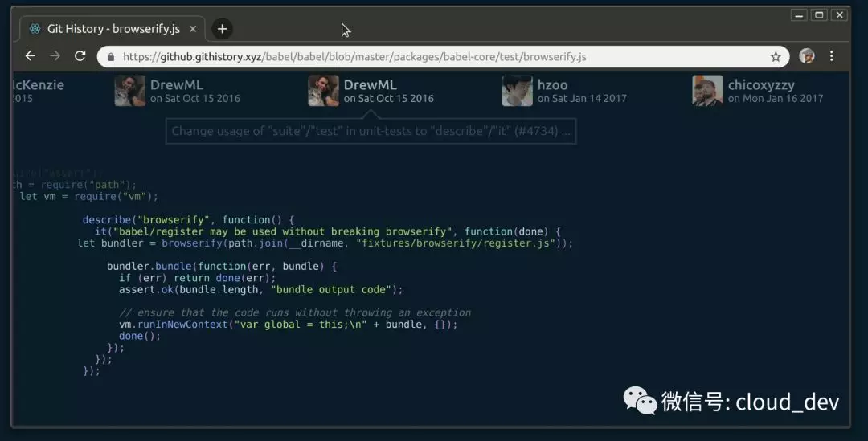Select the Git History - browserify.js tab

(113, 29)
